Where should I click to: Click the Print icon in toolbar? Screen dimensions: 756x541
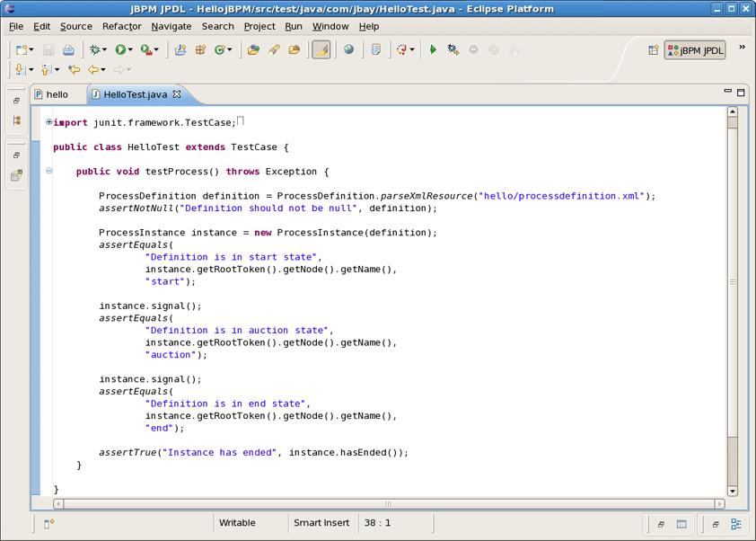tap(68, 50)
